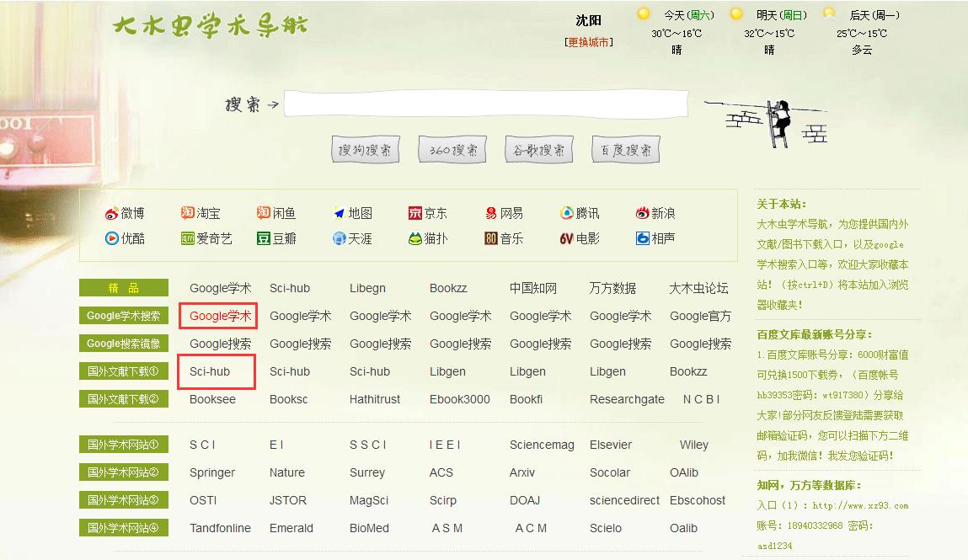Viewport: 968px width, 560px height.
Task: Click the 百度搜索 search button
Action: (625, 148)
